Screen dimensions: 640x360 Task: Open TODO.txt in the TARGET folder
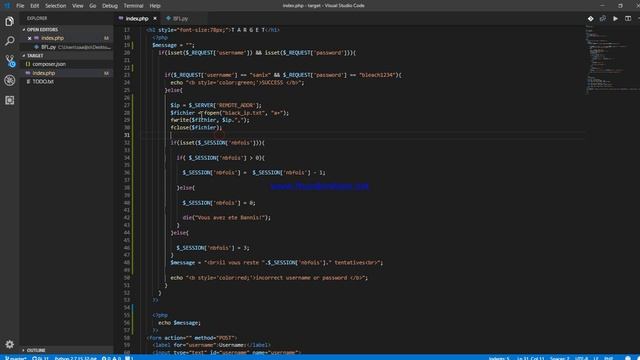67,82
